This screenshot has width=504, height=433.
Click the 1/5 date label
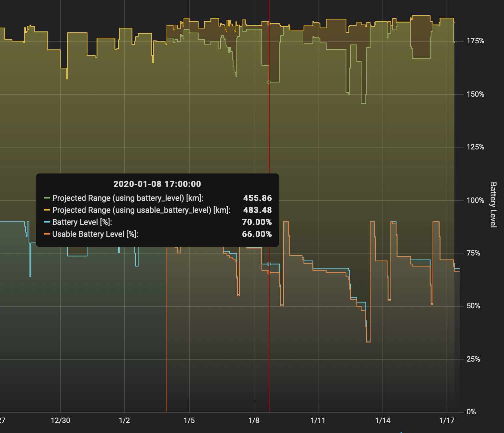click(189, 420)
